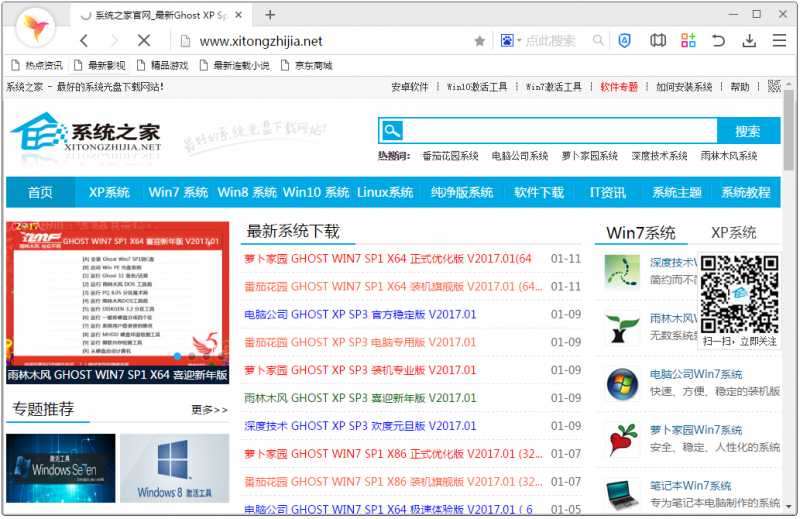800x519 pixels.
Task: Click the 萝卜家园 radish icon
Action: pos(623,439)
